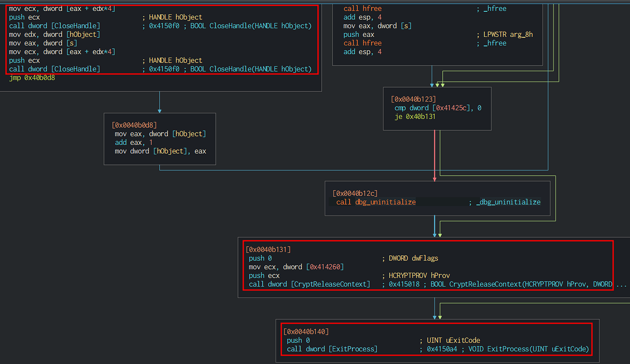Select the ExitProcess call instruction

click(332, 349)
